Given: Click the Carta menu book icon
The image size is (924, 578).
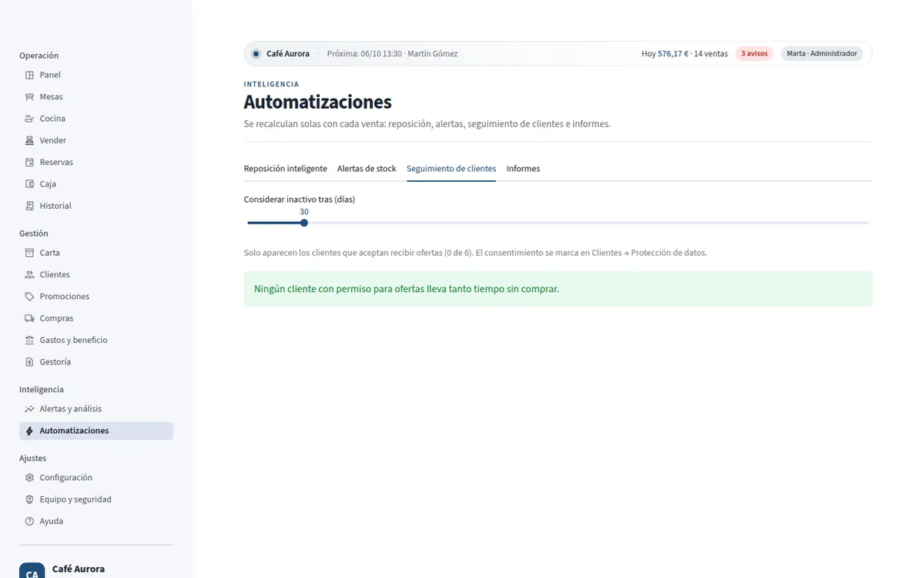Looking at the screenshot, I should tap(29, 253).
